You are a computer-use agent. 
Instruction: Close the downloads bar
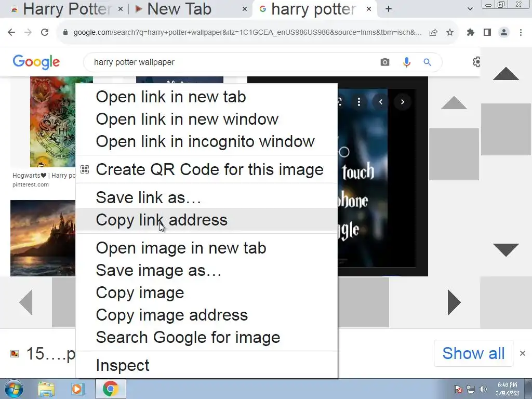523,353
